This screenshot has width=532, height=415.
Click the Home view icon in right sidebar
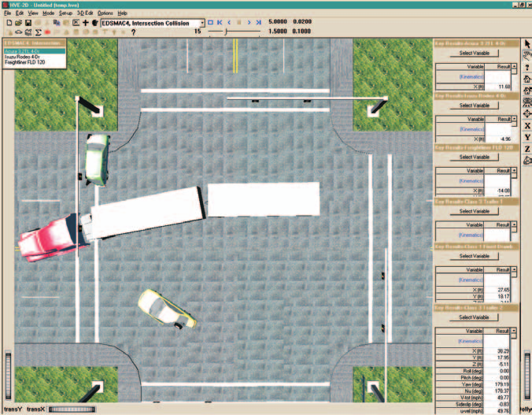click(527, 79)
